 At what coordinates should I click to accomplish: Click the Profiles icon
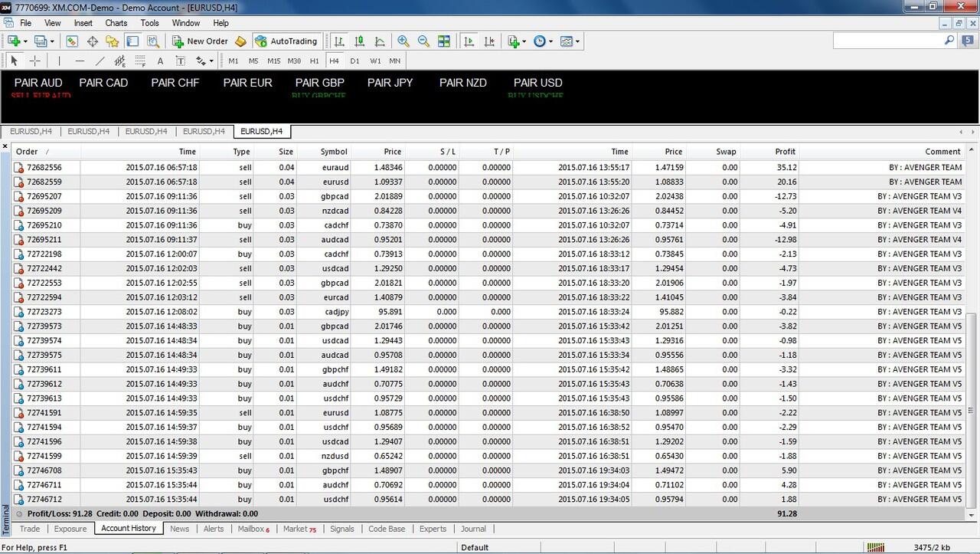[x=41, y=41]
